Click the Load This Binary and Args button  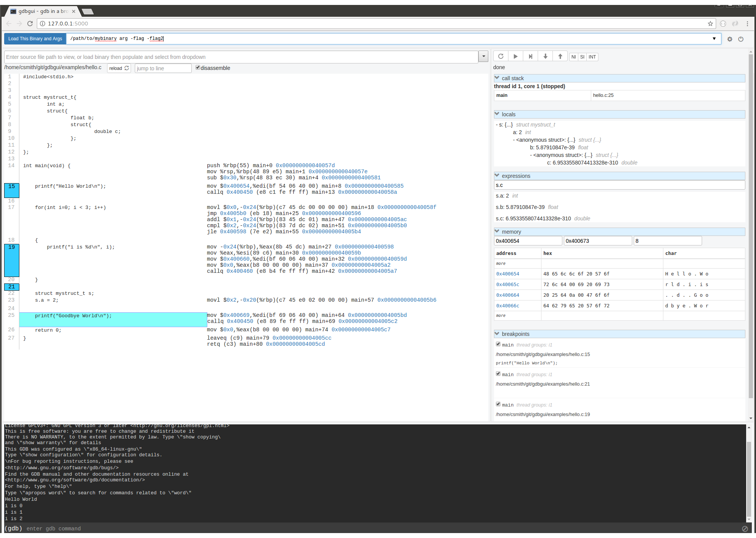point(35,38)
